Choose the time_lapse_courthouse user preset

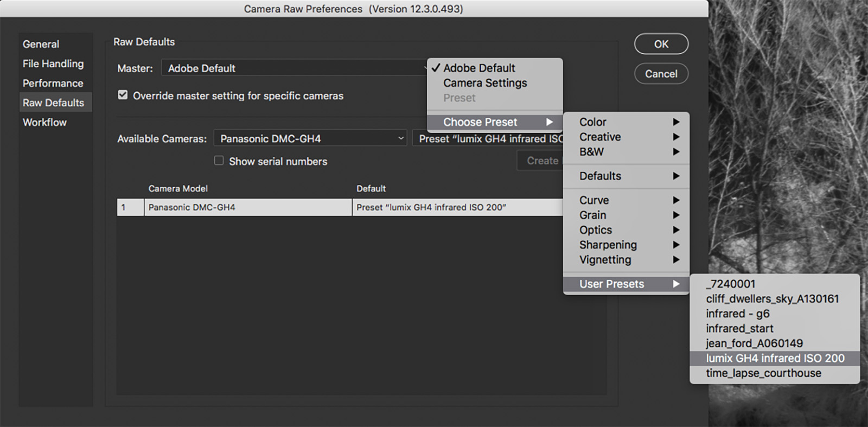point(763,373)
